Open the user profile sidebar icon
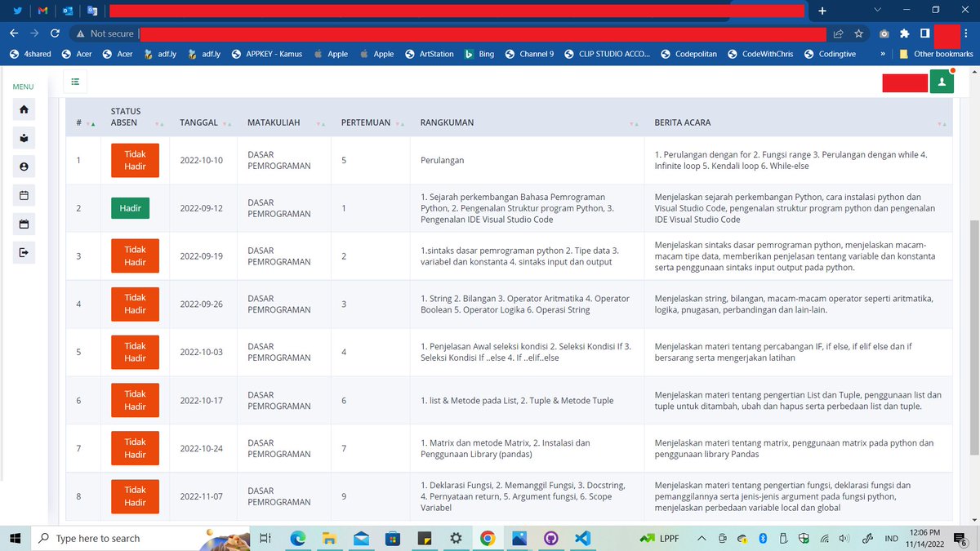 24,167
